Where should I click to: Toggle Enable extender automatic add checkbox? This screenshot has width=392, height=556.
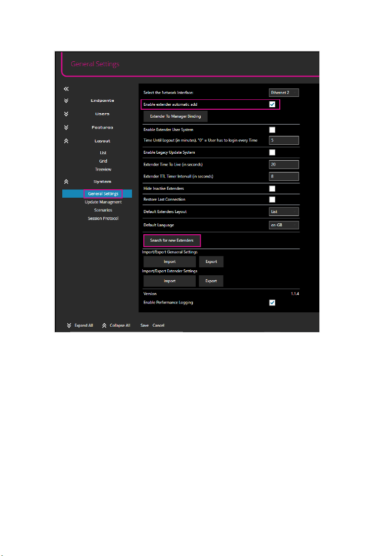(272, 104)
